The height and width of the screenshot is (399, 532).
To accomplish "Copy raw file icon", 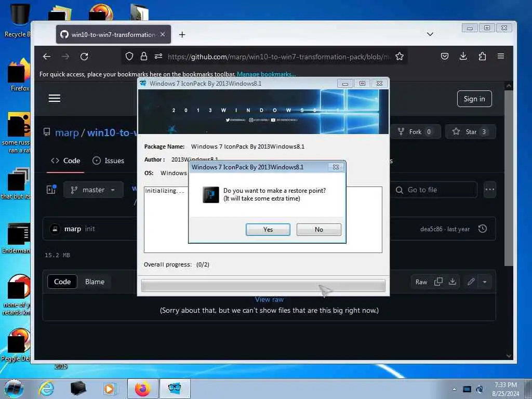I will pyautogui.click(x=438, y=282).
